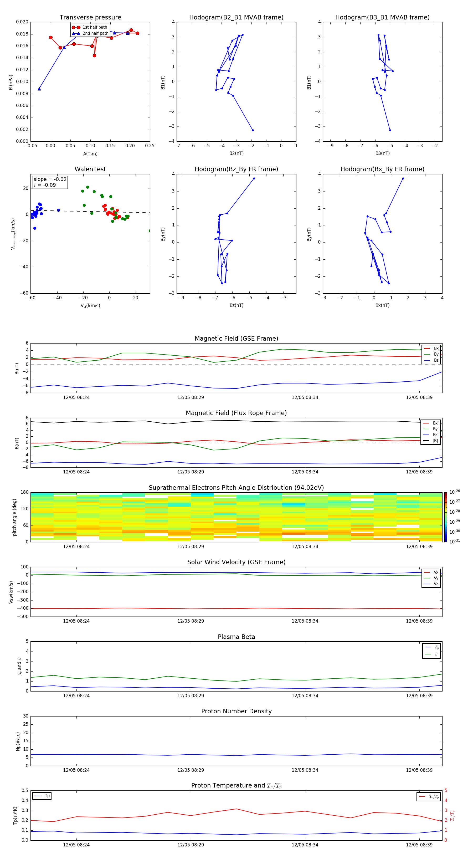Click the 'Transverse pressure' plot title
The height and width of the screenshot is (868, 473).
coord(90,18)
